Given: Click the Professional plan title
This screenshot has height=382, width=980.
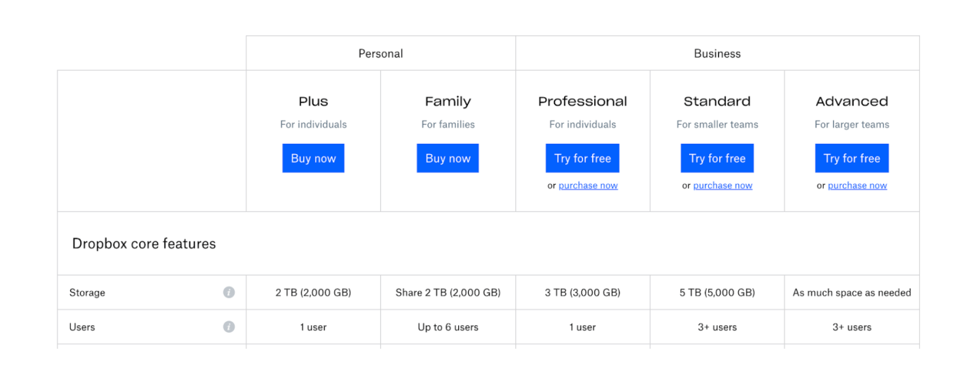Looking at the screenshot, I should pyautogui.click(x=583, y=102).
